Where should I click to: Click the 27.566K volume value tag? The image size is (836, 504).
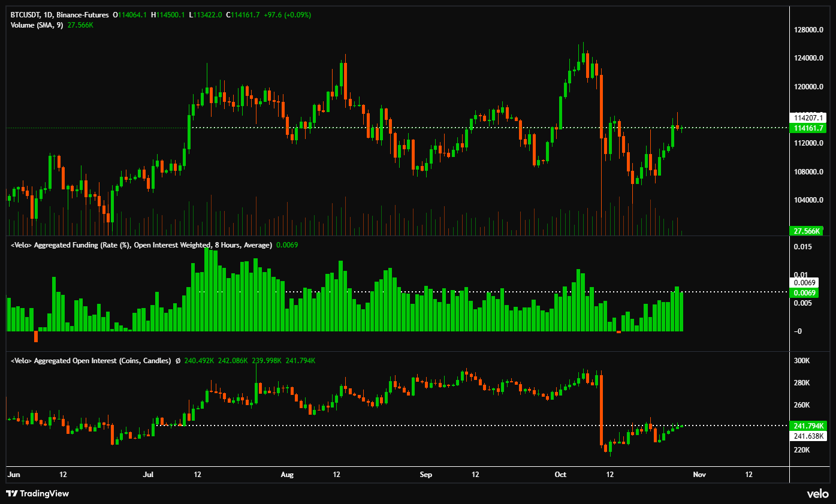point(805,230)
